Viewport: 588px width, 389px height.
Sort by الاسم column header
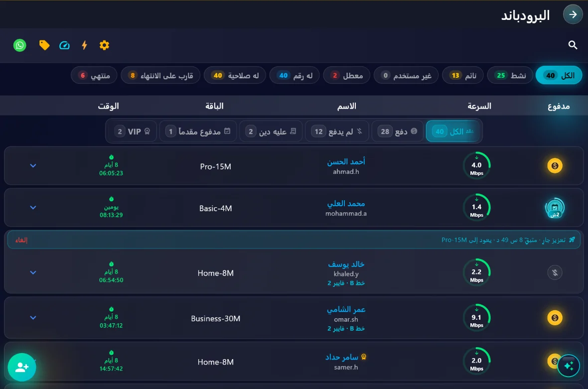point(346,106)
